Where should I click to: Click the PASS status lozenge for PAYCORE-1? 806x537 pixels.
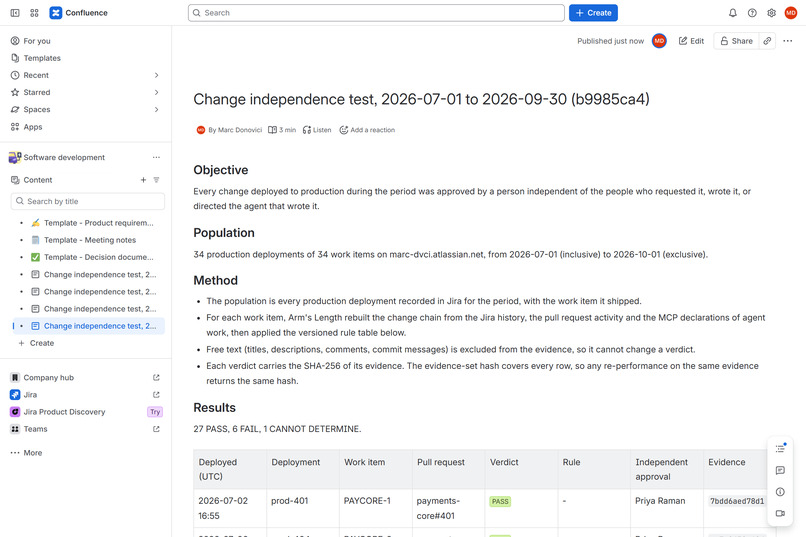[x=500, y=502]
